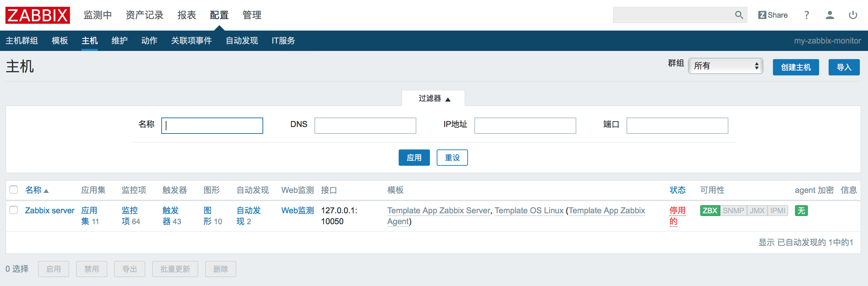Focus the 端口 filter input field
The width and height of the screenshot is (868, 286).
click(x=677, y=126)
